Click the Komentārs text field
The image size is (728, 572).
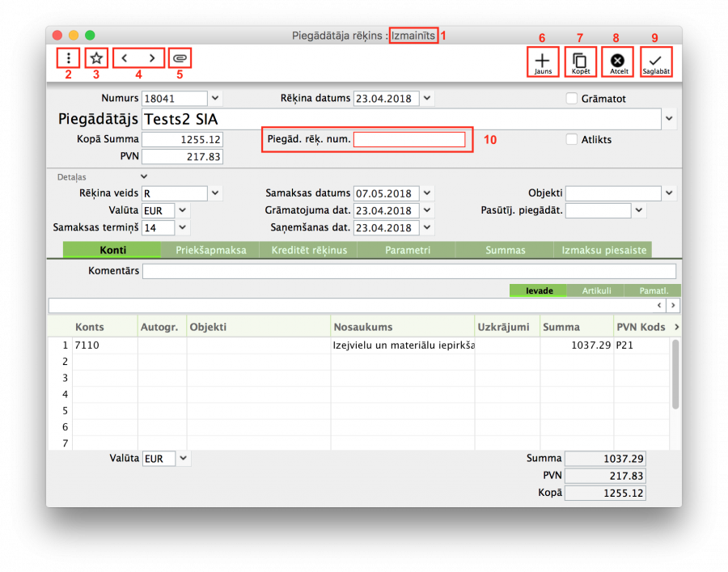coord(408,271)
